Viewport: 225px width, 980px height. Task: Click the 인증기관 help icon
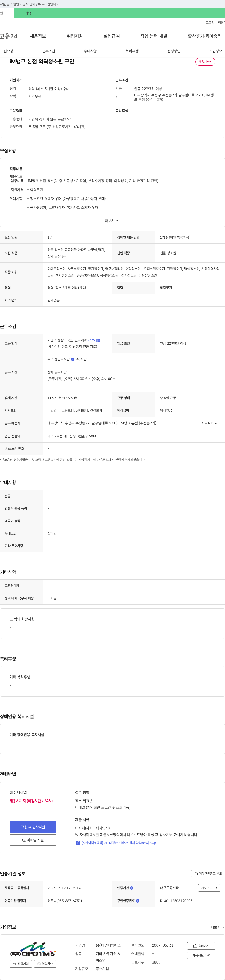[x=132, y=888]
